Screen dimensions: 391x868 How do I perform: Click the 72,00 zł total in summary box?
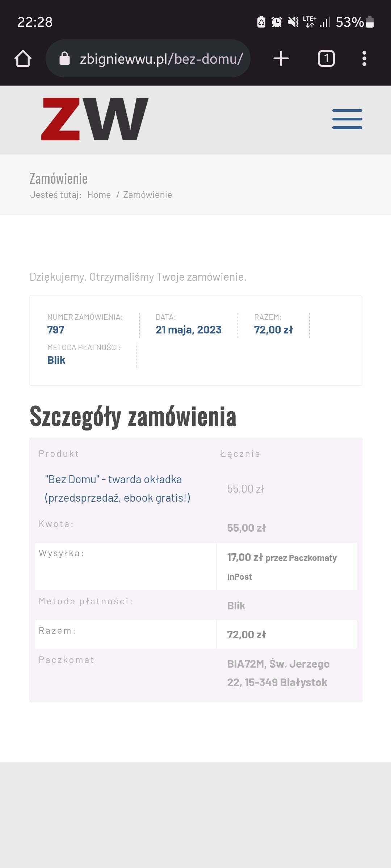(273, 330)
